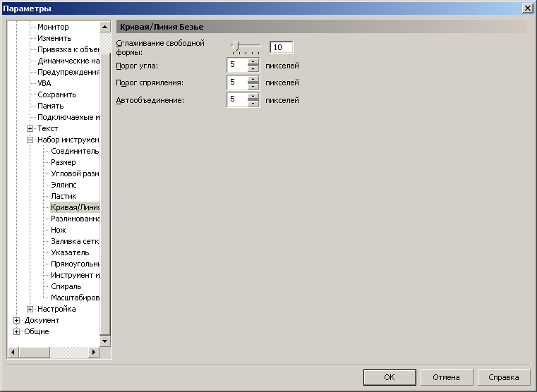Screen dimensions: 537x392
Task: Select Разлинованная бумага tree item
Action: 75,219
